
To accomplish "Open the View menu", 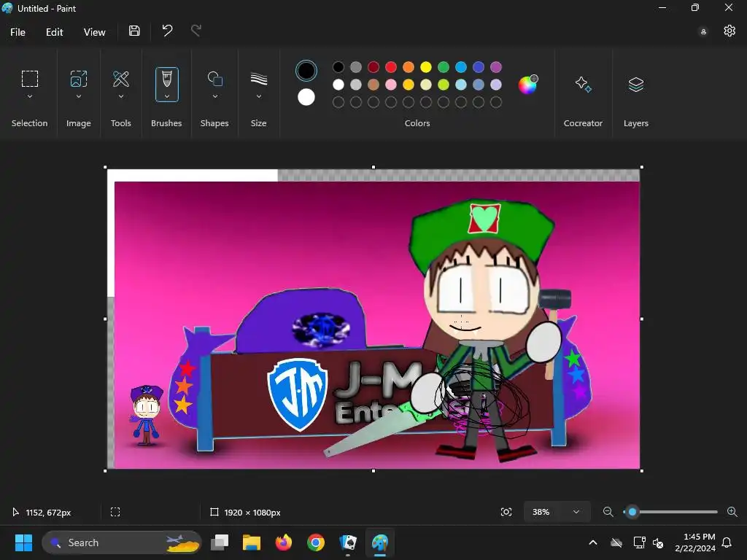I will [94, 32].
